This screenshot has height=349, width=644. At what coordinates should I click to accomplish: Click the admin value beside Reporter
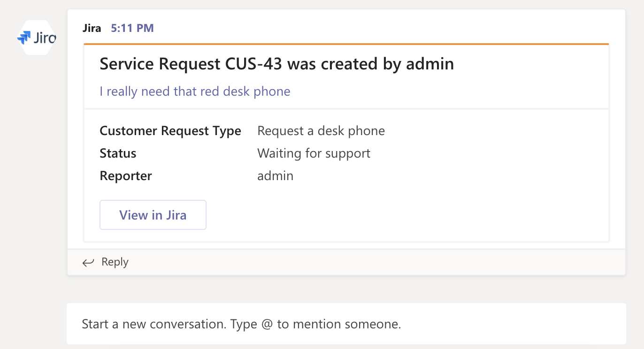276,176
